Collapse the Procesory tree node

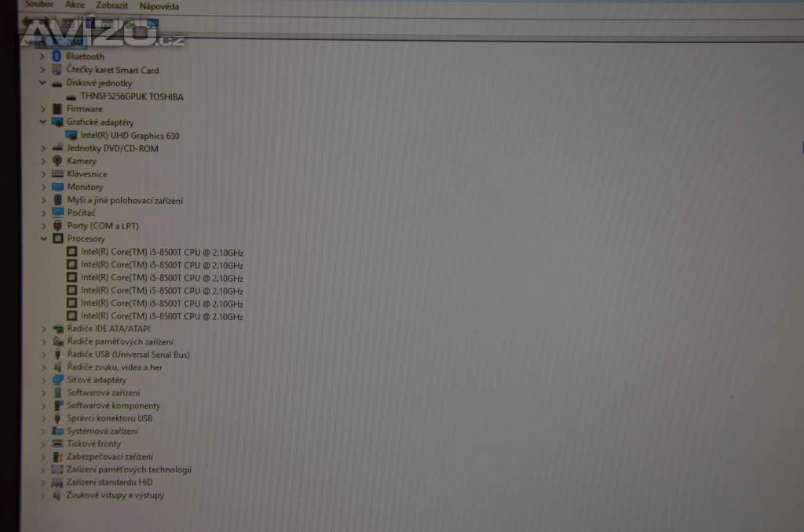pyautogui.click(x=43, y=239)
